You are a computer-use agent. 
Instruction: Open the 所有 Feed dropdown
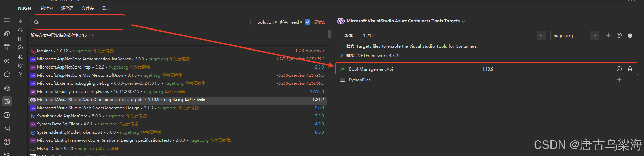pos(291,22)
